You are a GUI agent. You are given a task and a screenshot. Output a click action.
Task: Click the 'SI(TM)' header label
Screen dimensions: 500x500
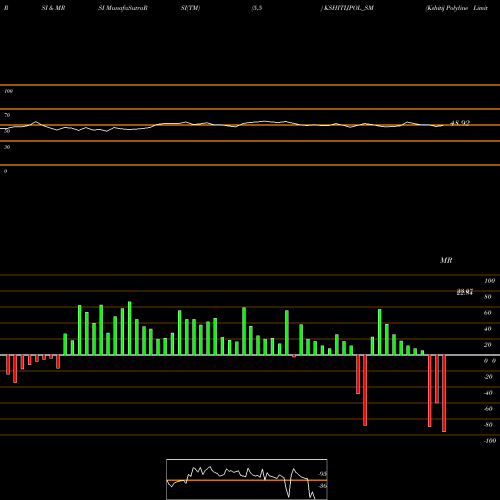coord(190,8)
